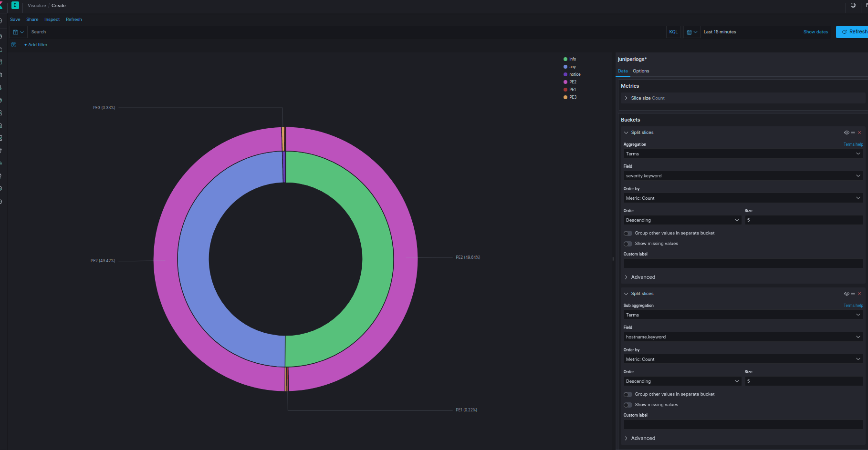Remove the first Split slices bucket
This screenshot has height=450, width=868.
[859, 133]
